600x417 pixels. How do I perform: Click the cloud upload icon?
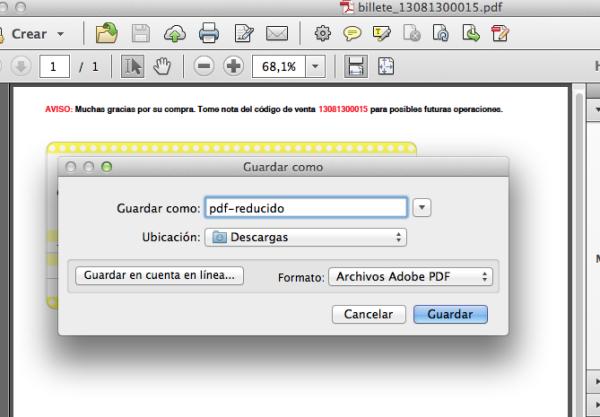(175, 34)
